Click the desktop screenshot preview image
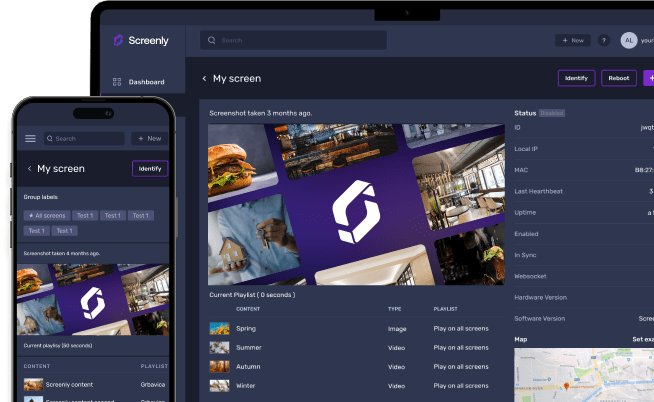 (x=357, y=205)
